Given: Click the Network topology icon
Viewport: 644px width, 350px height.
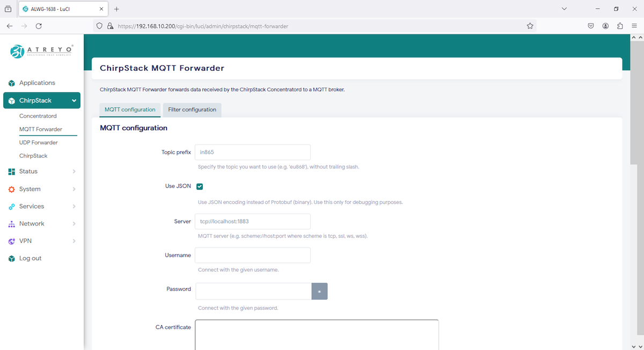Looking at the screenshot, I should tap(12, 224).
